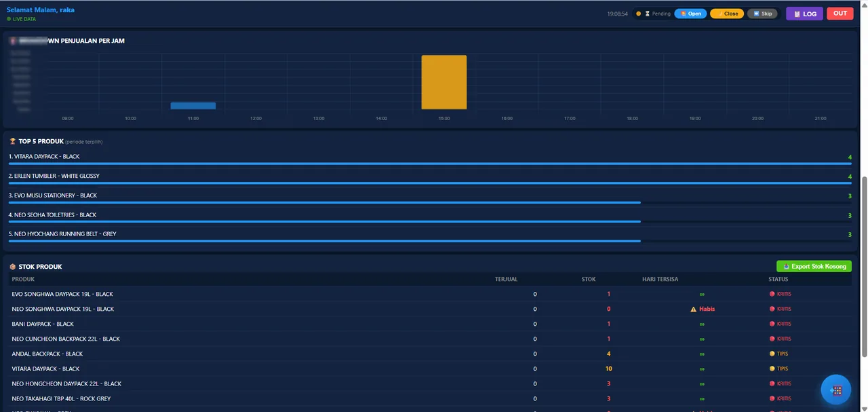This screenshot has width=868, height=412.
Task: Select VITARA DAYPACK - BLACK in stock table
Action: tap(430, 369)
